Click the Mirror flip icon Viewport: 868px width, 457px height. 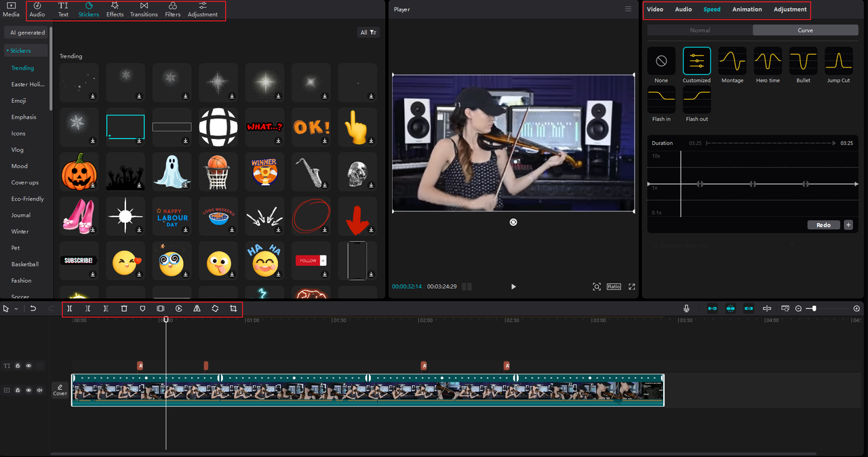[197, 309]
